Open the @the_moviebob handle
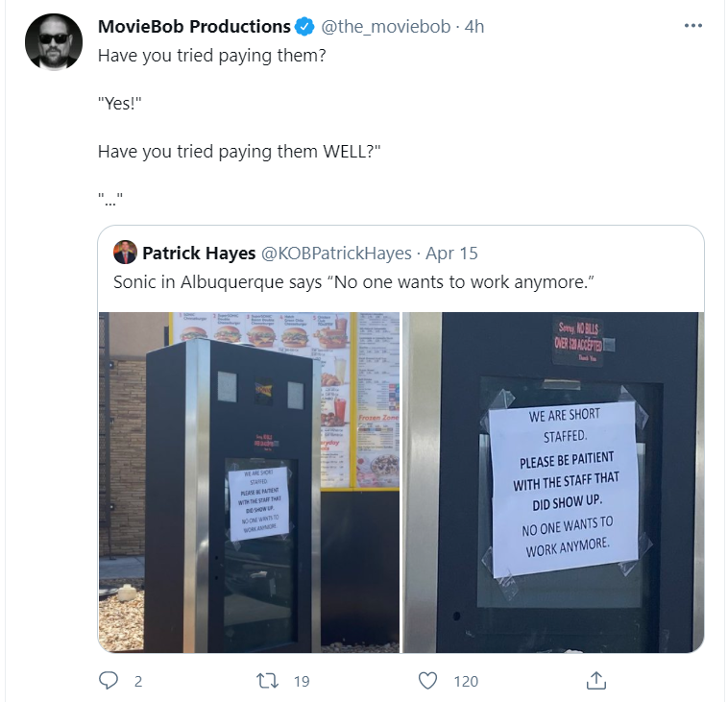 385,27
